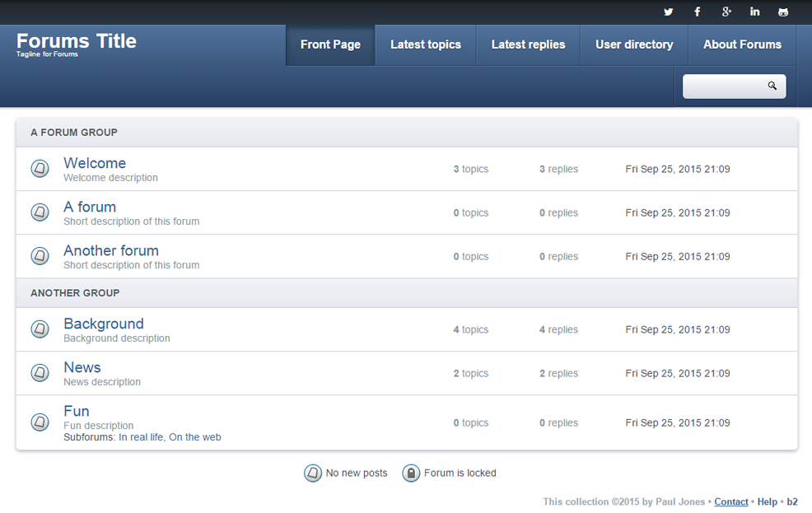The image size is (812, 513).
Task: Click the News description text
Action: pos(102,382)
